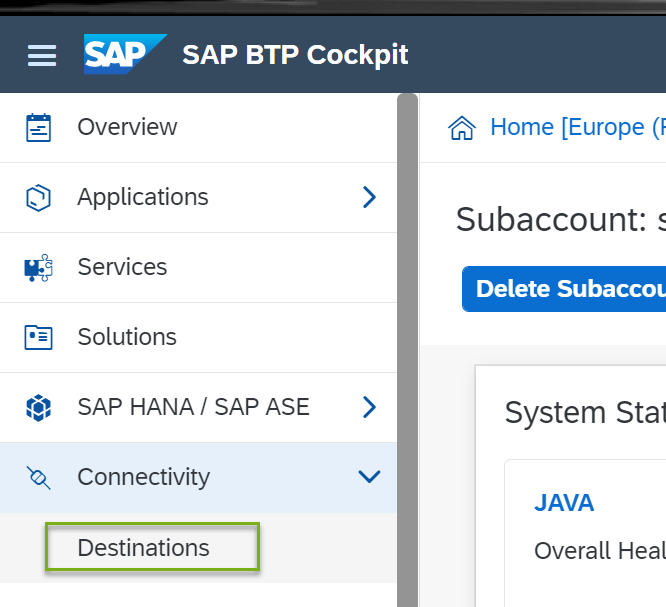The width and height of the screenshot is (666, 607).
Task: Click the Applications cube icon
Action: 38,198
